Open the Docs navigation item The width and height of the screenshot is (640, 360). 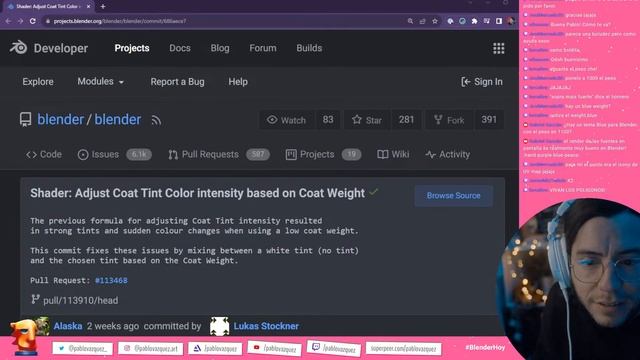tap(180, 48)
